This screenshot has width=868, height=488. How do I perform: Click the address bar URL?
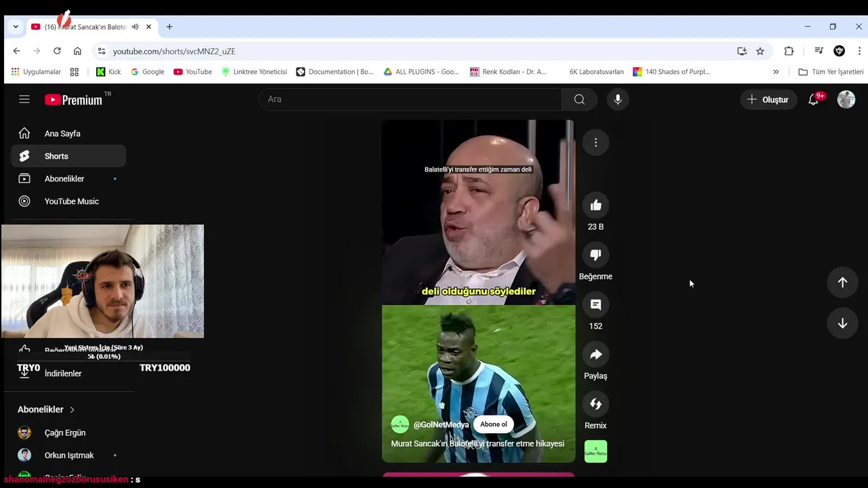174,52
